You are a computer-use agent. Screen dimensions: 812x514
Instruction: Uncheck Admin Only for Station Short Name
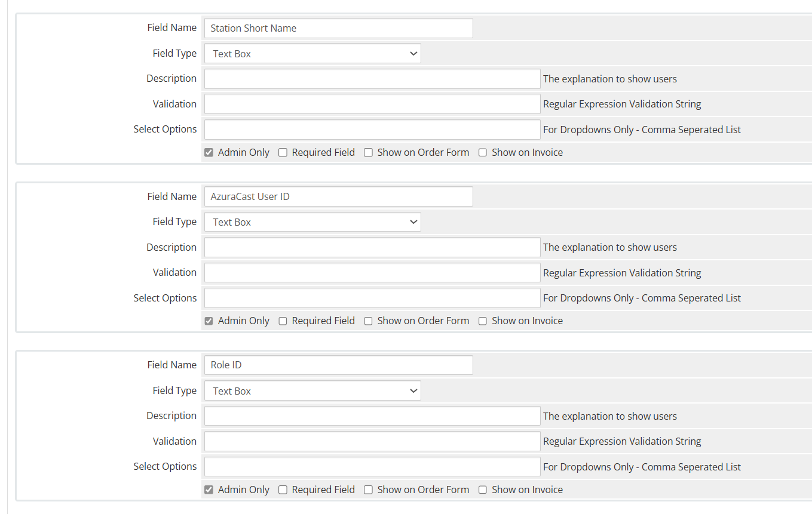tap(209, 152)
